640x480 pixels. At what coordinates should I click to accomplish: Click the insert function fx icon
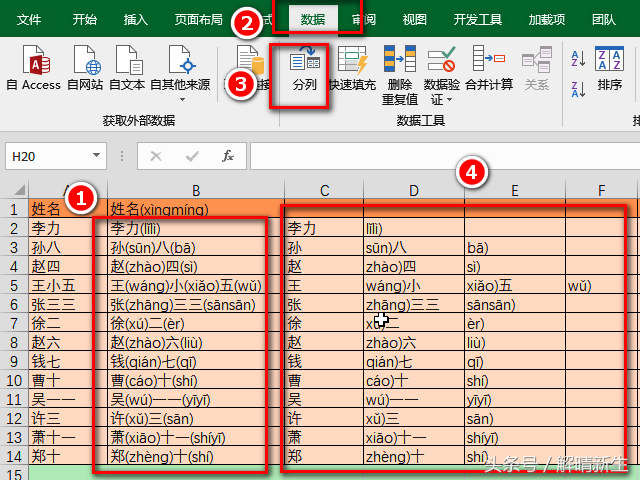point(228,156)
